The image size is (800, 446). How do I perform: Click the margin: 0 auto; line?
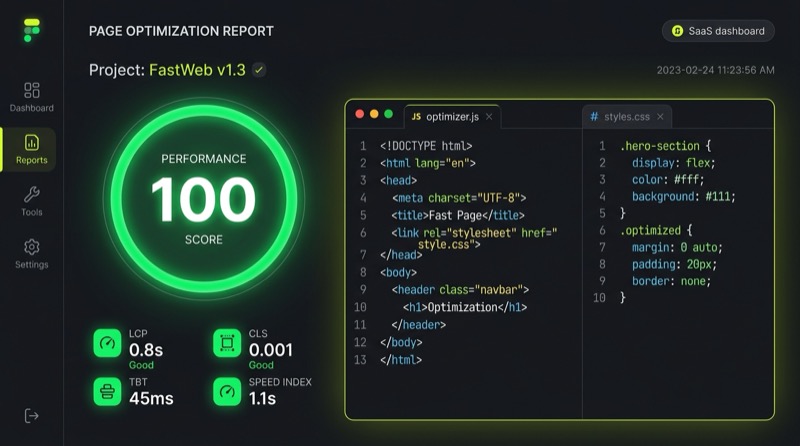click(x=677, y=247)
